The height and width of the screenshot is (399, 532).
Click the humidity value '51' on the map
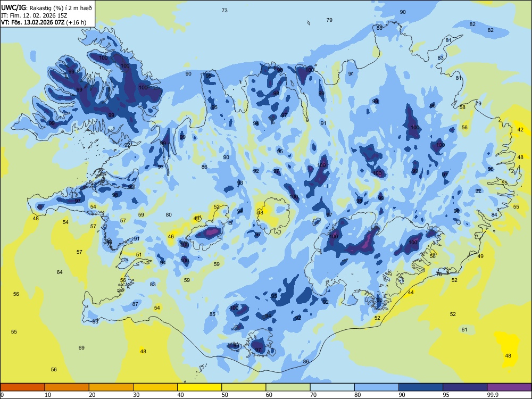[139, 255]
